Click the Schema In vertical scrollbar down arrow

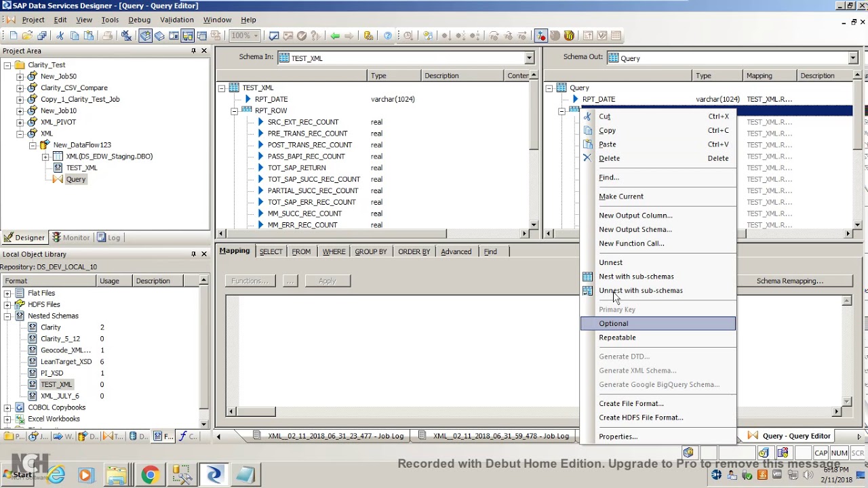(534, 224)
